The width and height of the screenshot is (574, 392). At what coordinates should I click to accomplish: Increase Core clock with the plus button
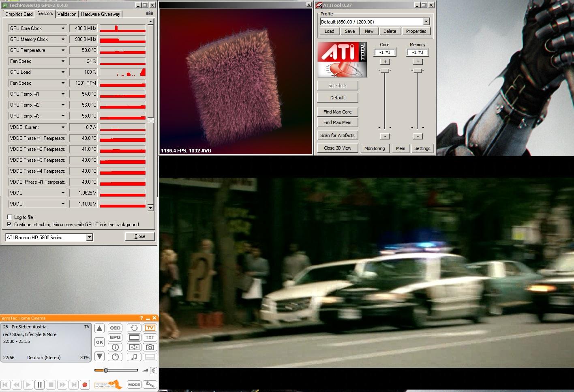tap(385, 62)
